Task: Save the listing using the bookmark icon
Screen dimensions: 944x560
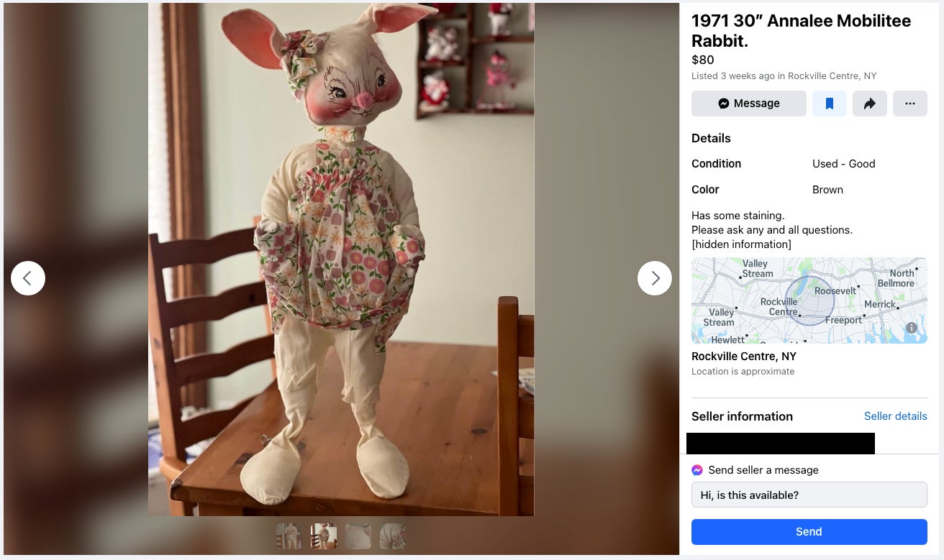Action: [829, 103]
